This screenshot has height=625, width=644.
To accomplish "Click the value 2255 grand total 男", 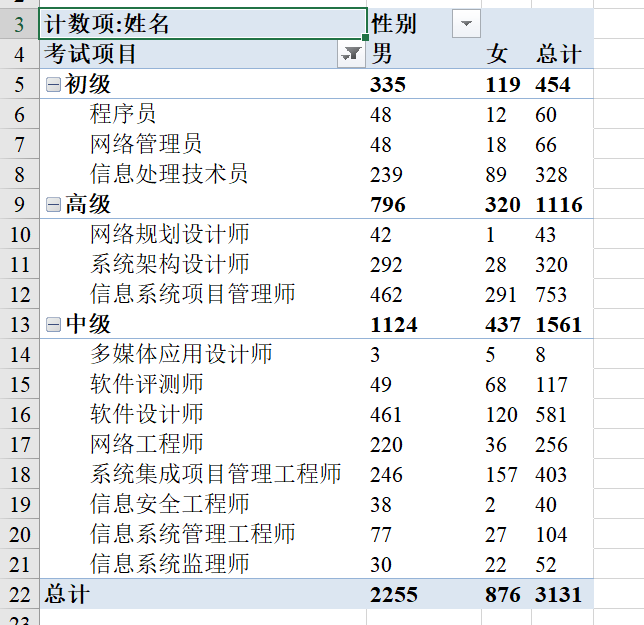I will pos(393,595).
